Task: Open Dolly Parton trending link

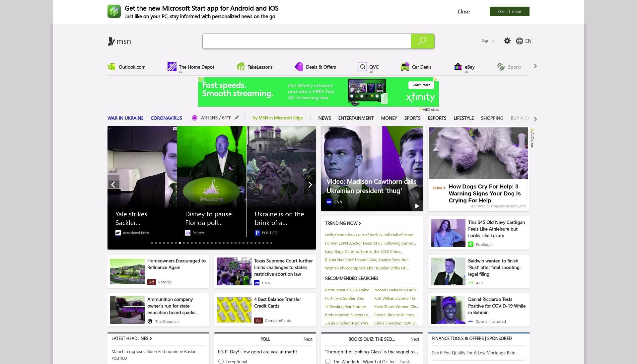Action: (x=370, y=235)
